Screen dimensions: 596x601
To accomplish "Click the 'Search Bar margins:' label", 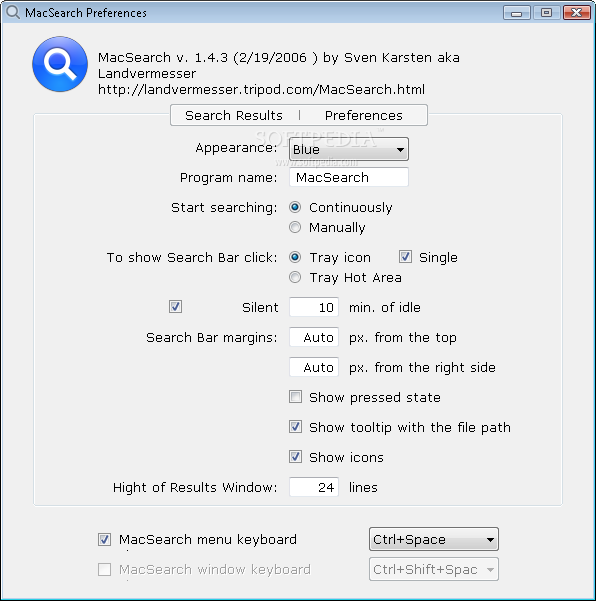I will tap(212, 338).
